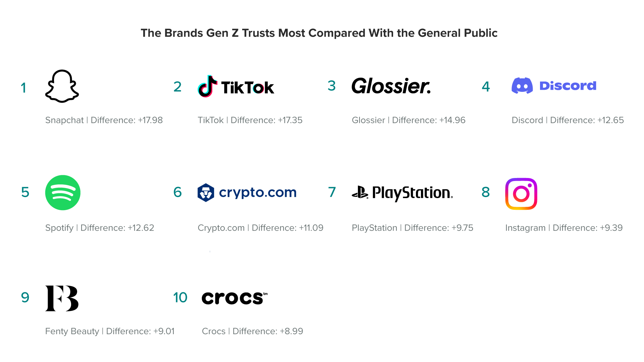Click the Fenty Beauty FB logo
The image size is (644, 362).
point(62,298)
